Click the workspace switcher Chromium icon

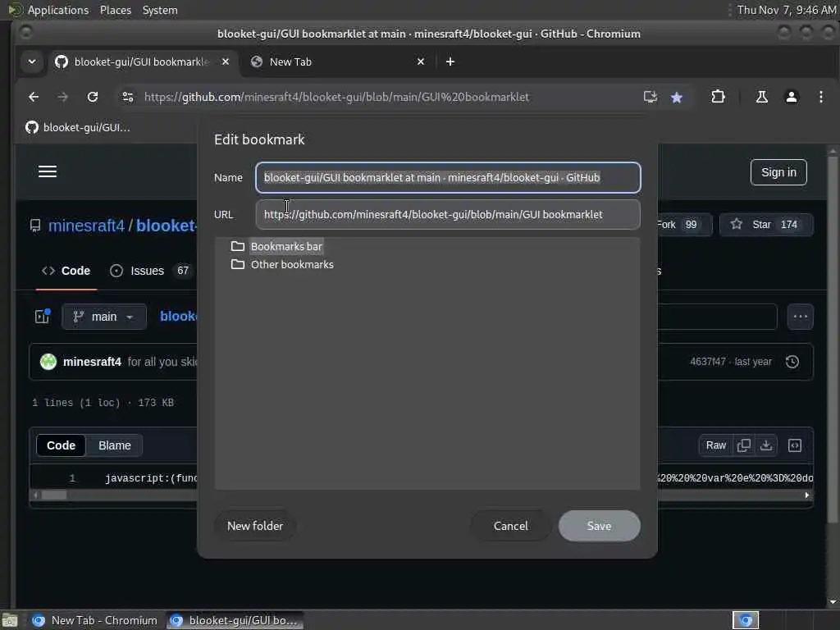746,620
